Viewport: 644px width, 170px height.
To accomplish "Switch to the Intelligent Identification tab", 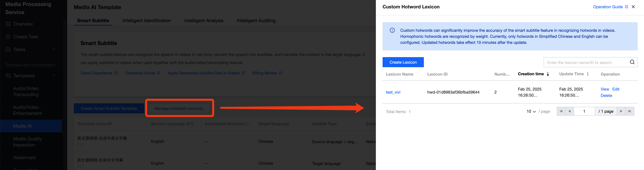I will [x=146, y=20].
